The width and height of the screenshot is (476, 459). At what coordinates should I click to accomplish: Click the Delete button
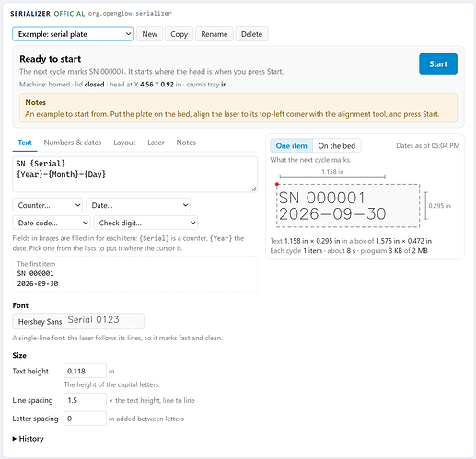click(x=251, y=34)
